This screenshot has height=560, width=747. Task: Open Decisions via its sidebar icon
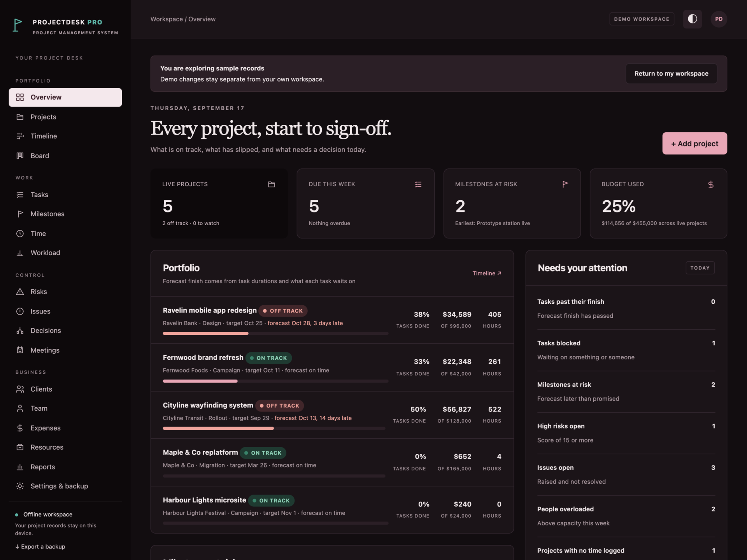click(x=20, y=331)
